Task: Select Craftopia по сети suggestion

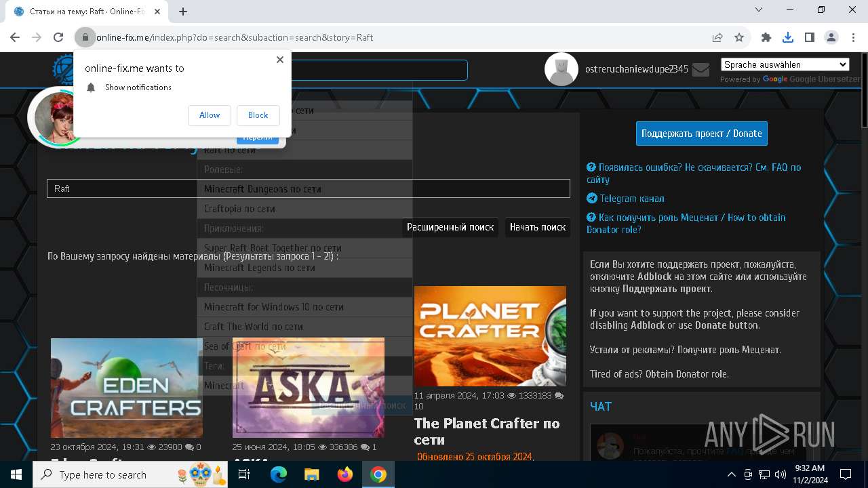Action: pyautogui.click(x=304, y=209)
